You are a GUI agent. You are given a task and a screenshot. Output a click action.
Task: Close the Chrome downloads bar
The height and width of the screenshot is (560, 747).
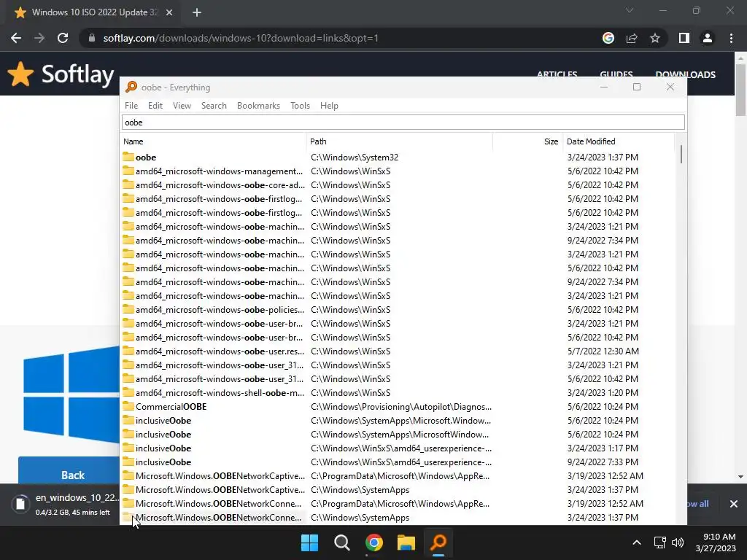coord(734,504)
